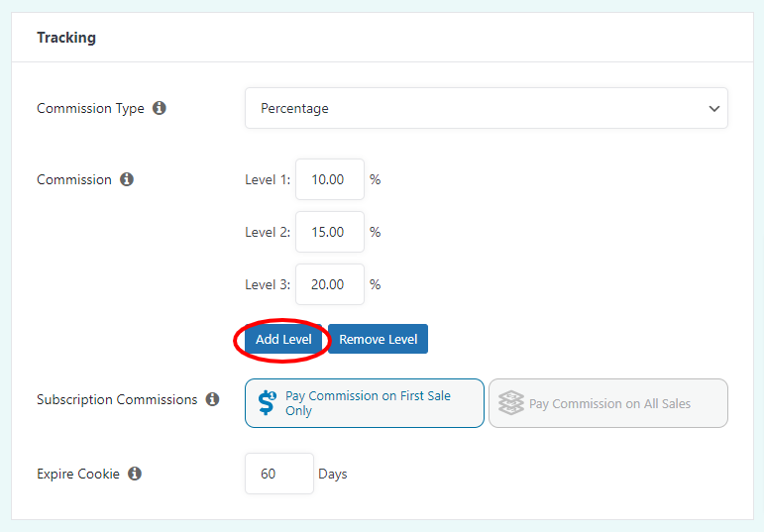The image size is (764, 532).
Task: Click the Expire Cookie days input
Action: point(278,474)
